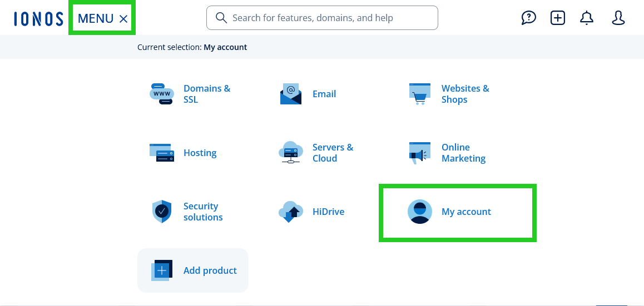Click Current selection: My account text

pos(192,47)
